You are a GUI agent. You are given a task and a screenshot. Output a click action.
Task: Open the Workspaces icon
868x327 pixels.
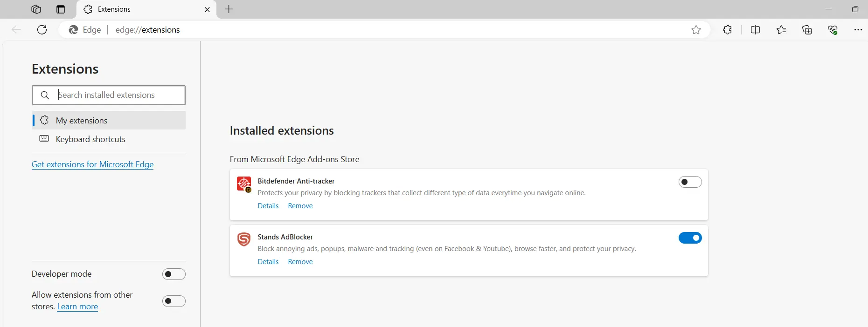(36, 9)
